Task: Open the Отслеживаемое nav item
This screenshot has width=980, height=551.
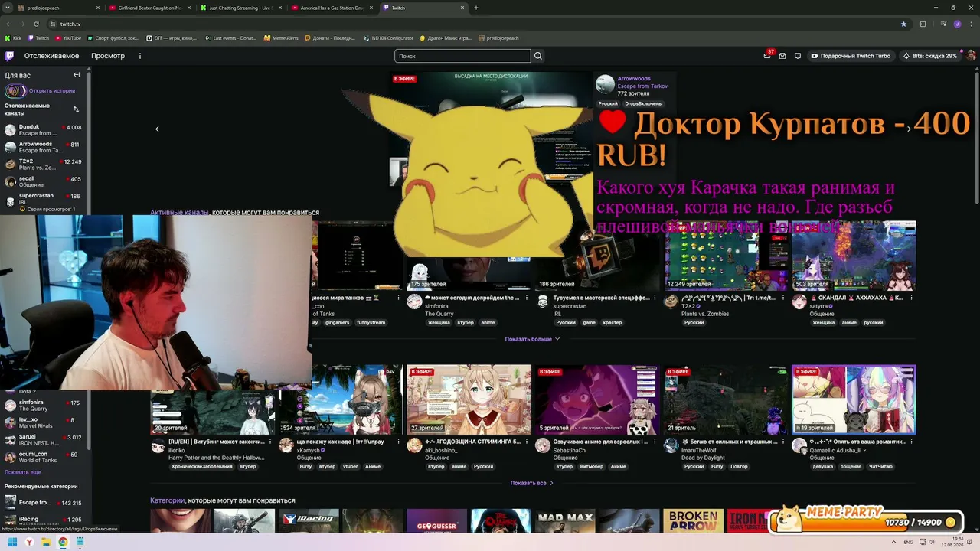Action: 51,56
